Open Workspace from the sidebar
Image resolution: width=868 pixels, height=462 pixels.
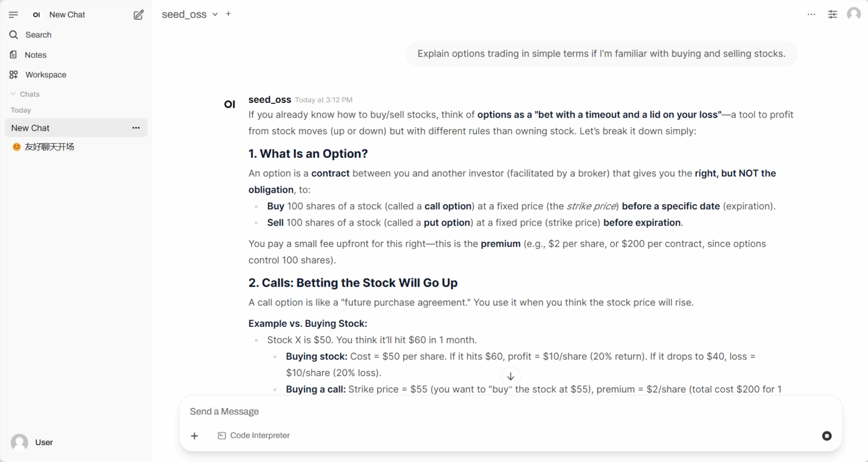45,75
